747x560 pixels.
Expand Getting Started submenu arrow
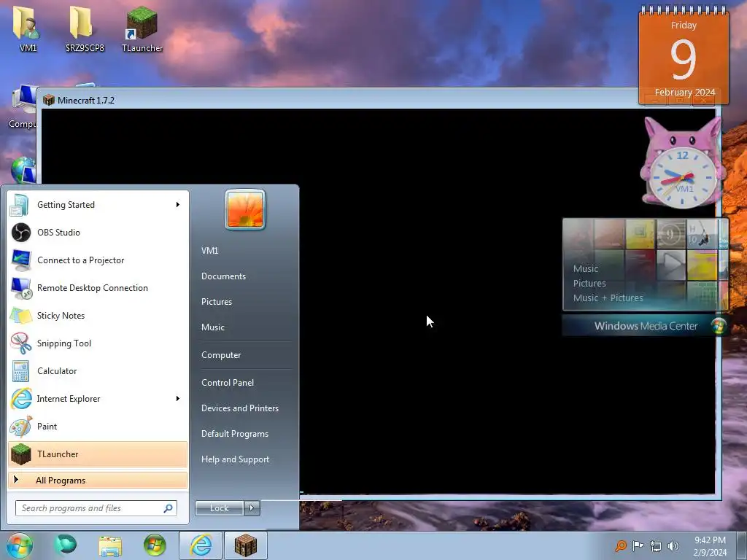click(178, 205)
